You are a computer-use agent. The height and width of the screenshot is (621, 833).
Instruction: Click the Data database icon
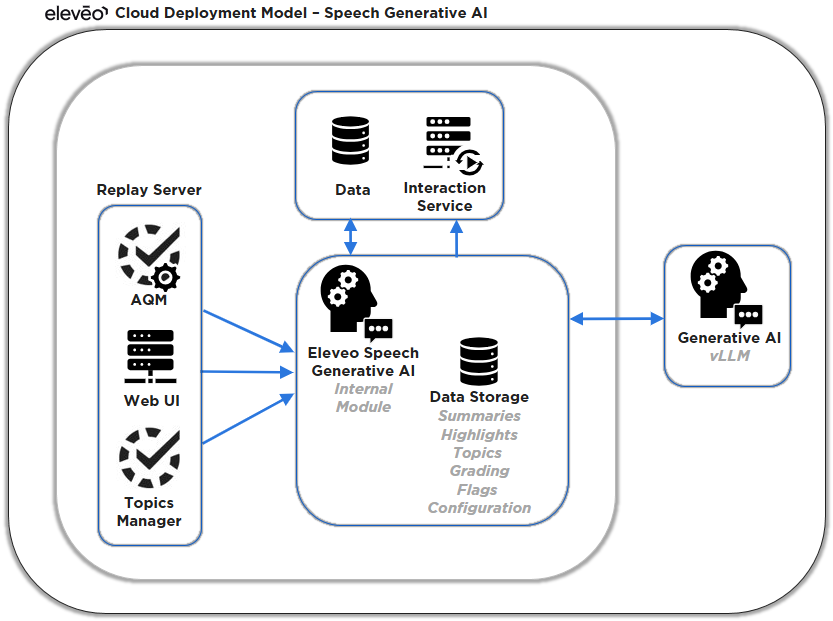pos(351,141)
